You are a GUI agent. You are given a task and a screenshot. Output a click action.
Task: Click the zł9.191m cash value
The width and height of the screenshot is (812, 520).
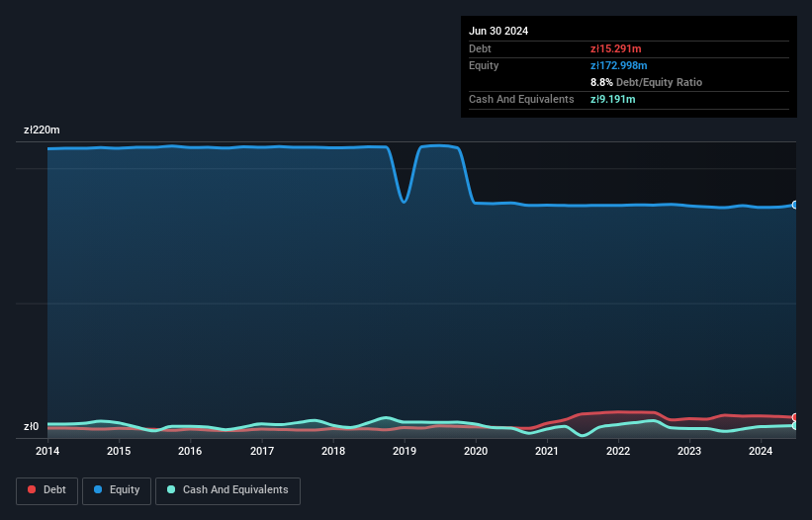coord(612,99)
